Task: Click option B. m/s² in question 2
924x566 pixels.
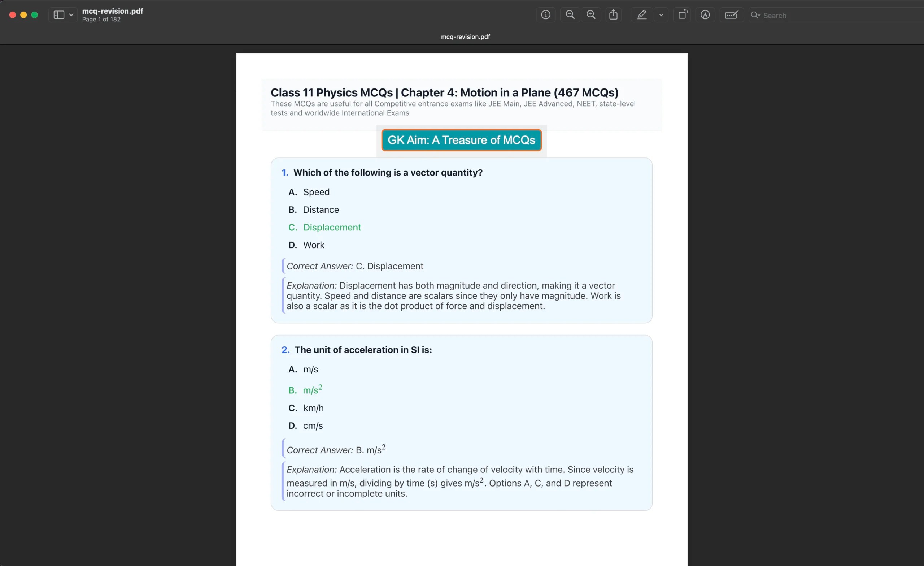Action: tap(312, 390)
